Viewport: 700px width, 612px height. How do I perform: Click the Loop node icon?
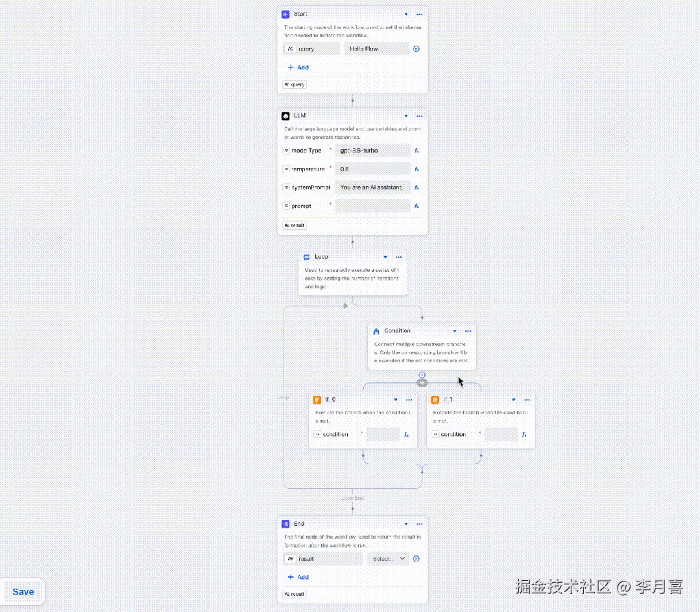(306, 256)
